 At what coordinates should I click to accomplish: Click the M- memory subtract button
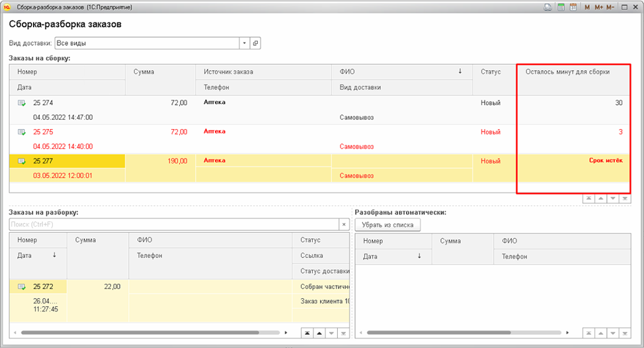pos(610,7)
